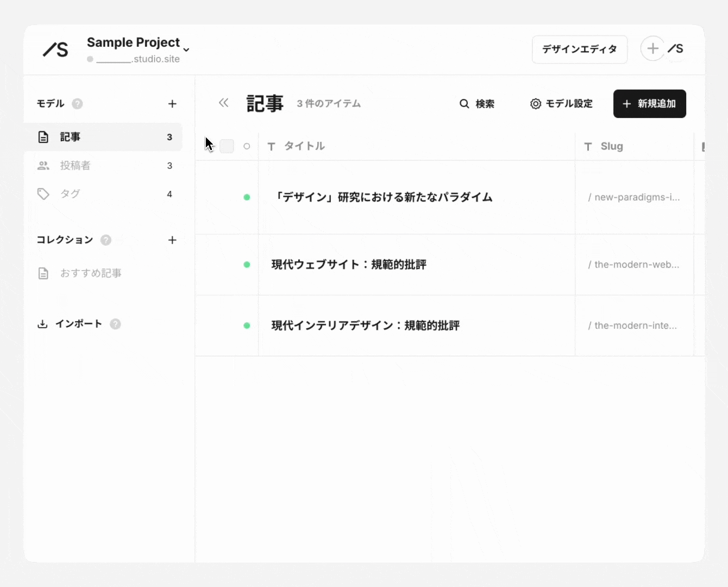Screen dimensions: 728x587
Task: Open article 現代インテリアデザイン：規範的批評
Action: [x=366, y=326]
